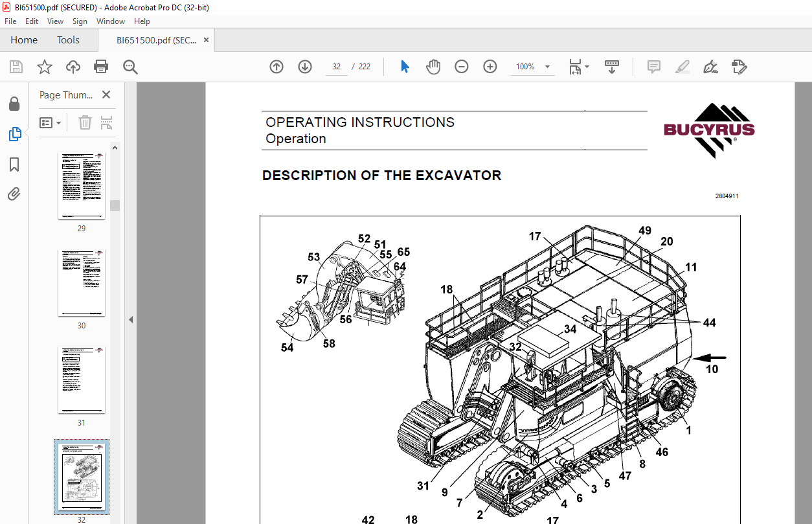Open the zoom level dropdown at 100%
Screen dimensions: 812x524
point(547,67)
